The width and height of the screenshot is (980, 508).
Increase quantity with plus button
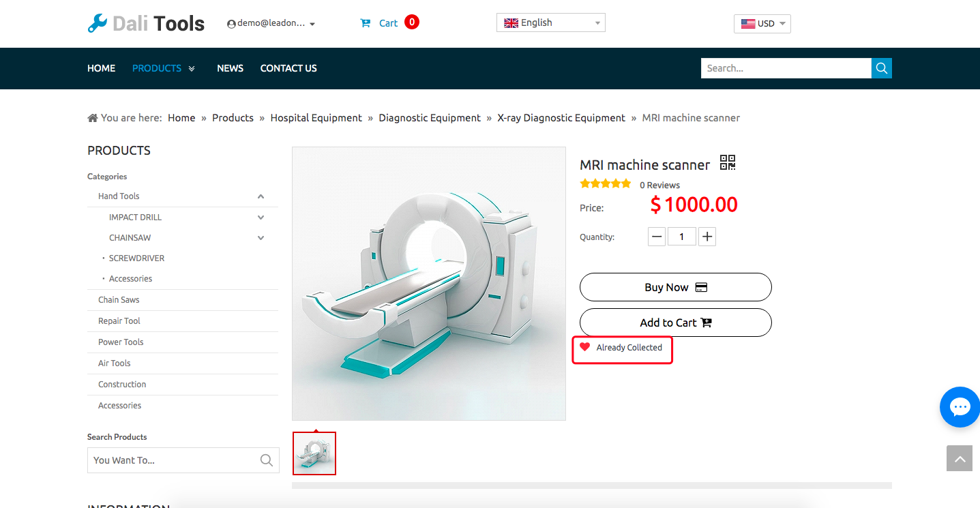[x=707, y=237]
